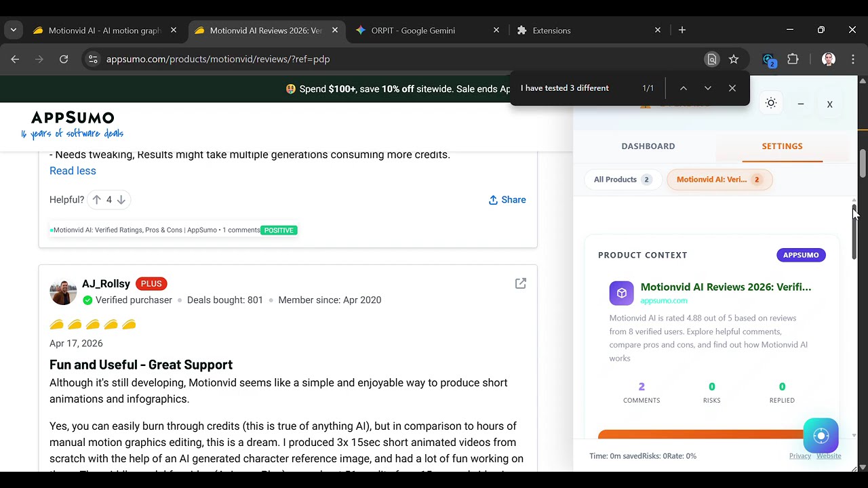Open the tab search dropdown arrow
This screenshot has height=488, width=868.
[14, 30]
